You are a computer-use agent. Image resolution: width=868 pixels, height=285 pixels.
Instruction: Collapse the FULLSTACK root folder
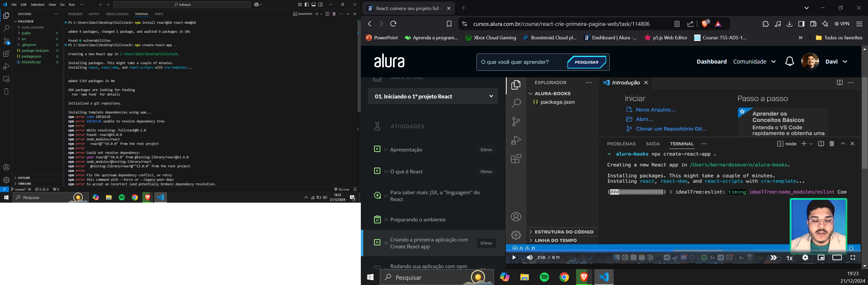25,21
